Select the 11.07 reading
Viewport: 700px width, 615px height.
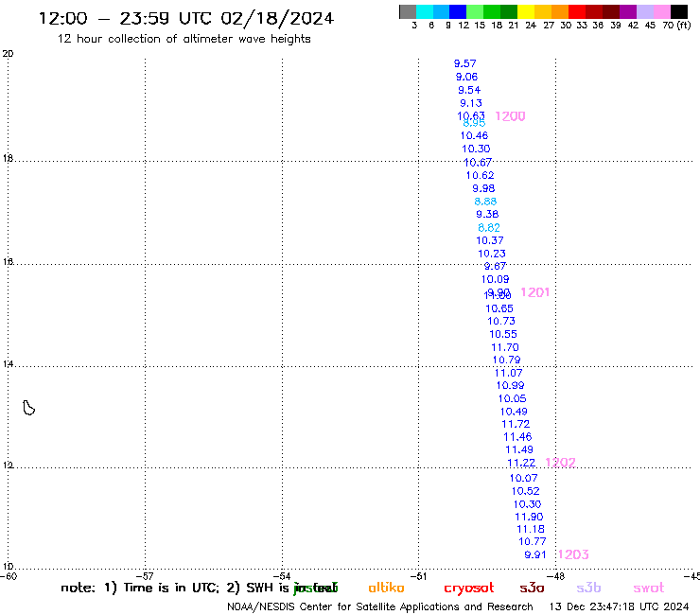click(509, 373)
